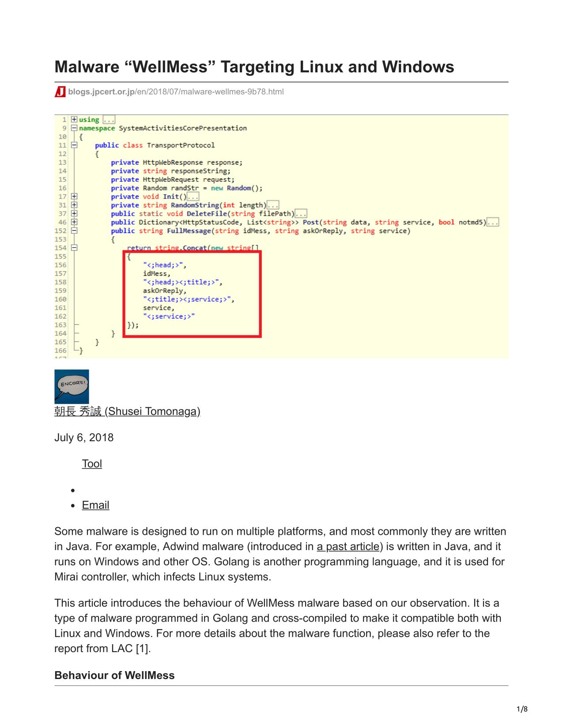Expand the collapsed 'using' block at line 1
This screenshot has width=563, height=728.
(74, 120)
